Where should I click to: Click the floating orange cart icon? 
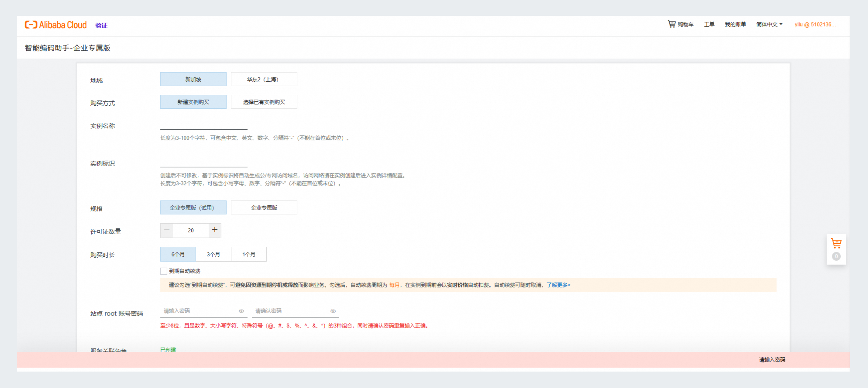coord(836,243)
